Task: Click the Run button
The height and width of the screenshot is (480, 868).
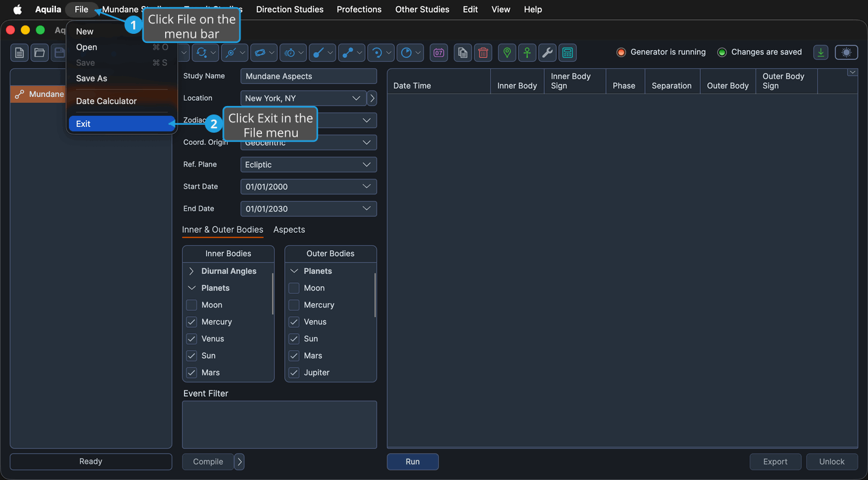Action: click(x=413, y=462)
